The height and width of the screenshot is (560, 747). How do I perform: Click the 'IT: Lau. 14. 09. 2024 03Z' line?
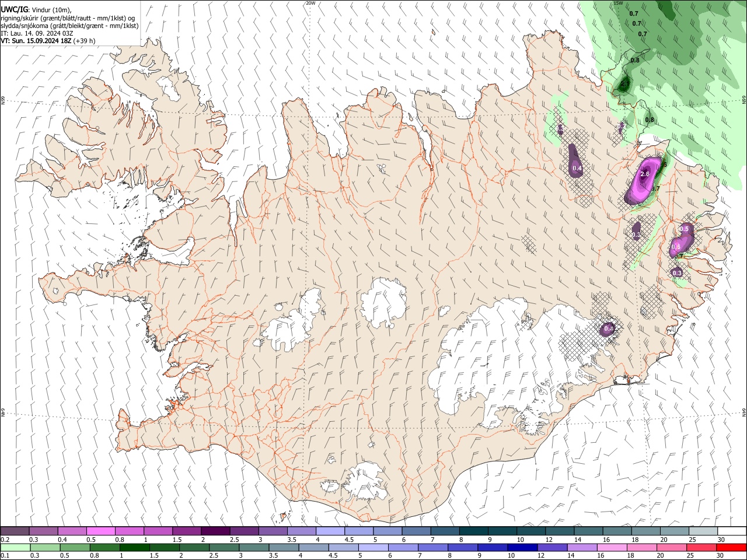37,33
